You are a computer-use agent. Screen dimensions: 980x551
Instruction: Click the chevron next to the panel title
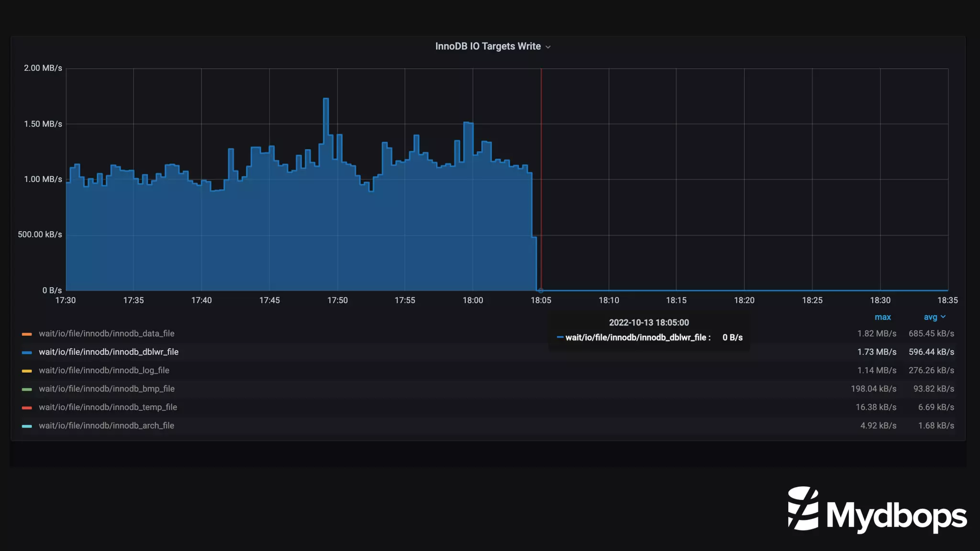pyautogui.click(x=548, y=47)
